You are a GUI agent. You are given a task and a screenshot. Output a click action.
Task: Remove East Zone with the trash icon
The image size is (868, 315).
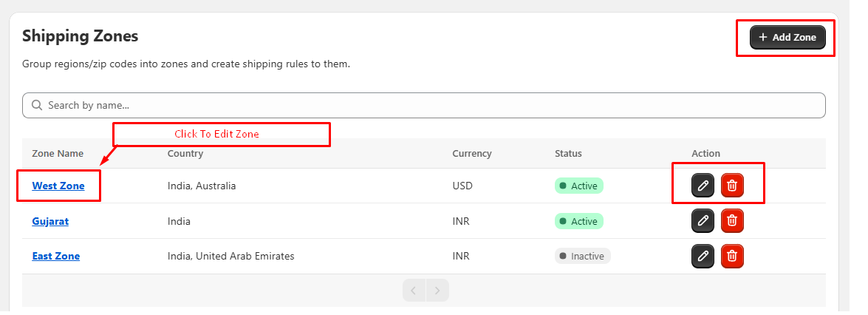[x=732, y=256]
